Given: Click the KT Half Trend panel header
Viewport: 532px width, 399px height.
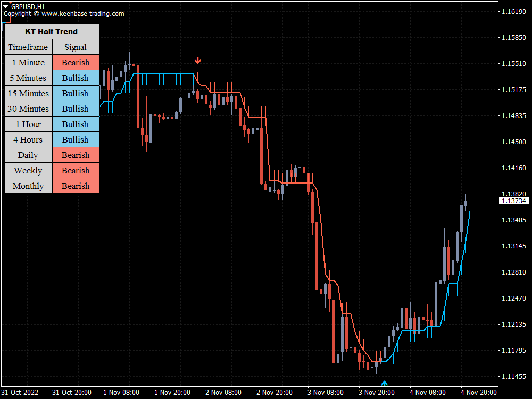Looking at the screenshot, I should coord(52,31).
